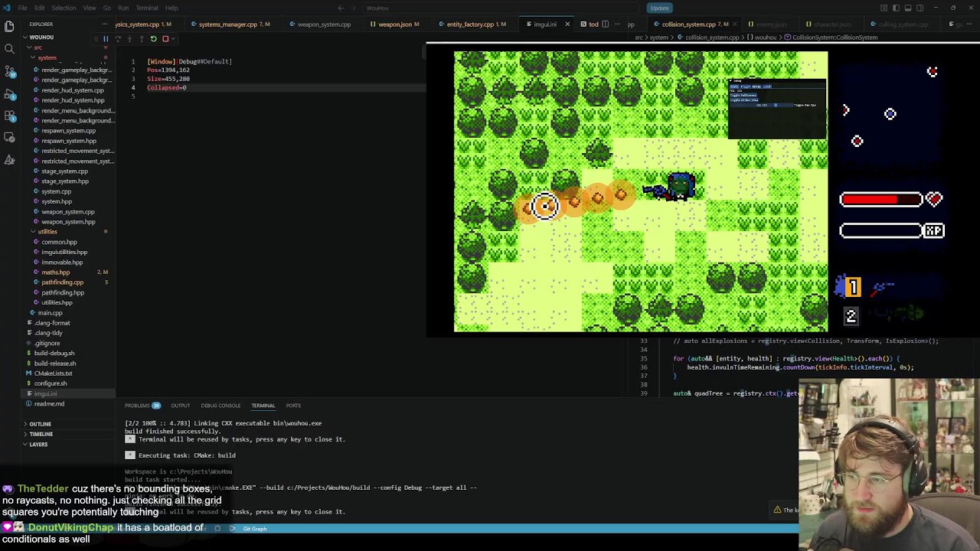Stop the debug session with red square
The image size is (980, 551).
(165, 38)
